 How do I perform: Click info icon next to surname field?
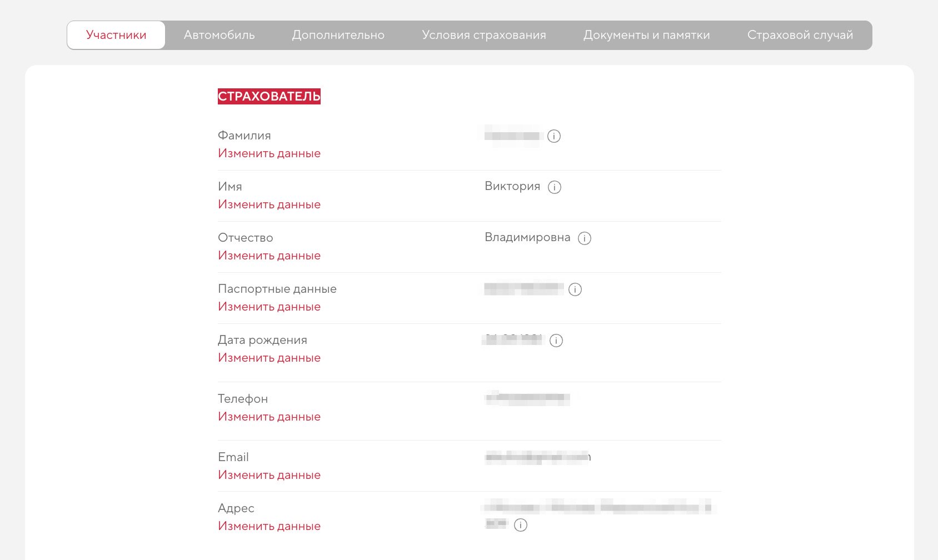[554, 136]
